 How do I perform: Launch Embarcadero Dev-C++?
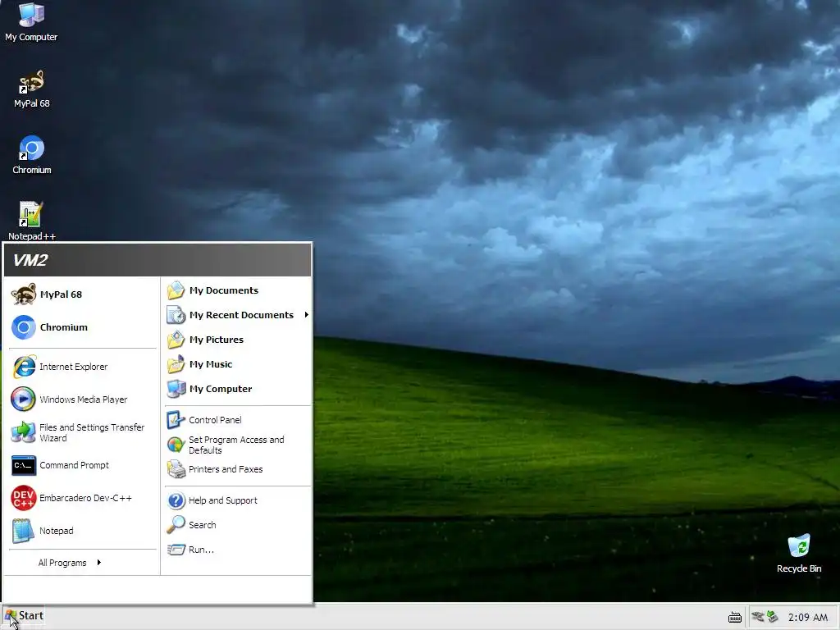[83, 498]
